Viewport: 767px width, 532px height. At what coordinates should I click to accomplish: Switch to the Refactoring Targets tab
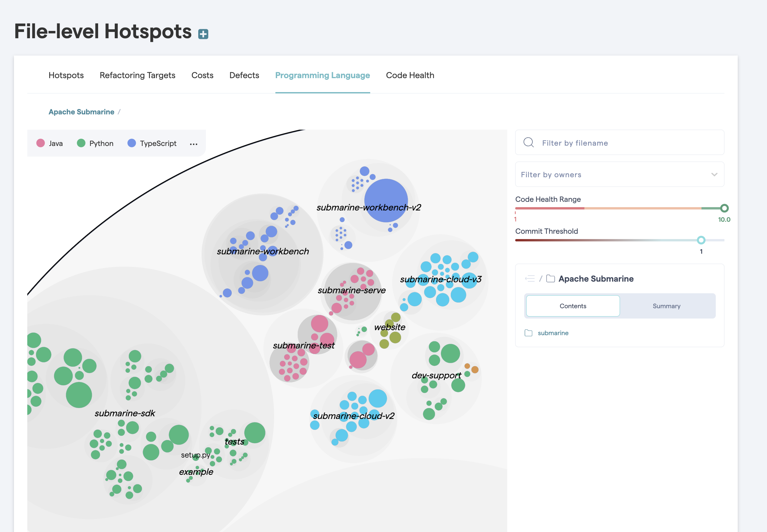click(137, 75)
